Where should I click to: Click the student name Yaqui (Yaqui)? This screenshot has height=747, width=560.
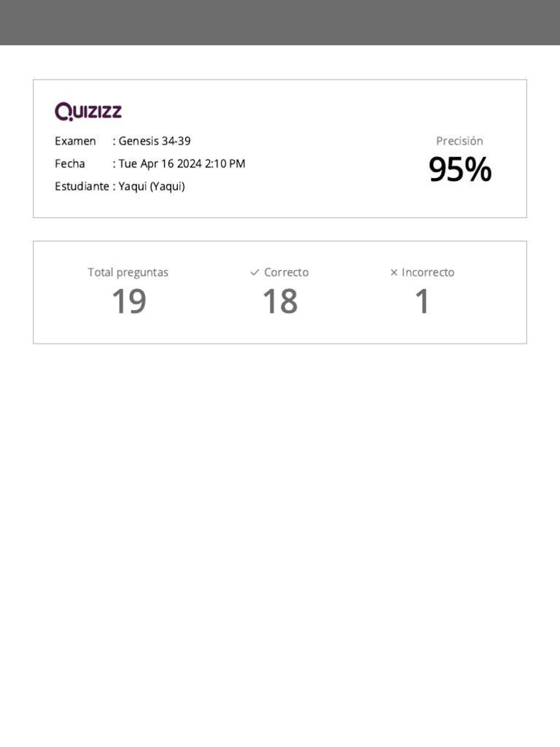point(152,186)
